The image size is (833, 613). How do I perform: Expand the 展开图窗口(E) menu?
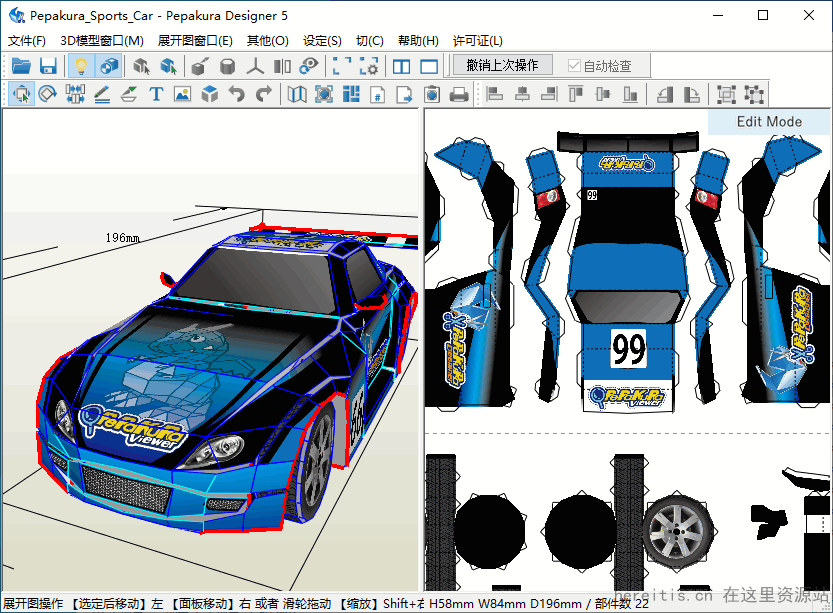[x=195, y=41]
